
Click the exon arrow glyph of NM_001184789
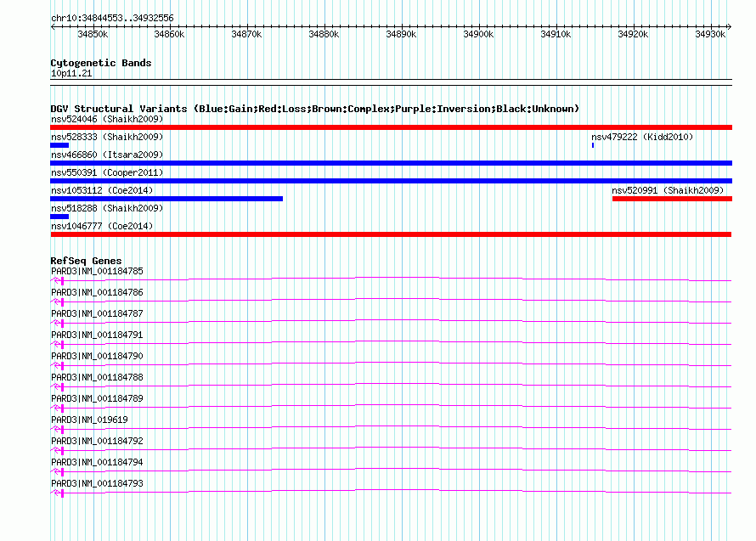[58, 408]
